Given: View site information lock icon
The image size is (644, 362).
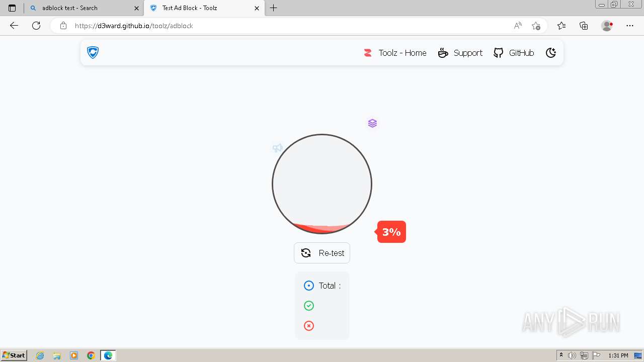Looking at the screenshot, I should [63, 26].
